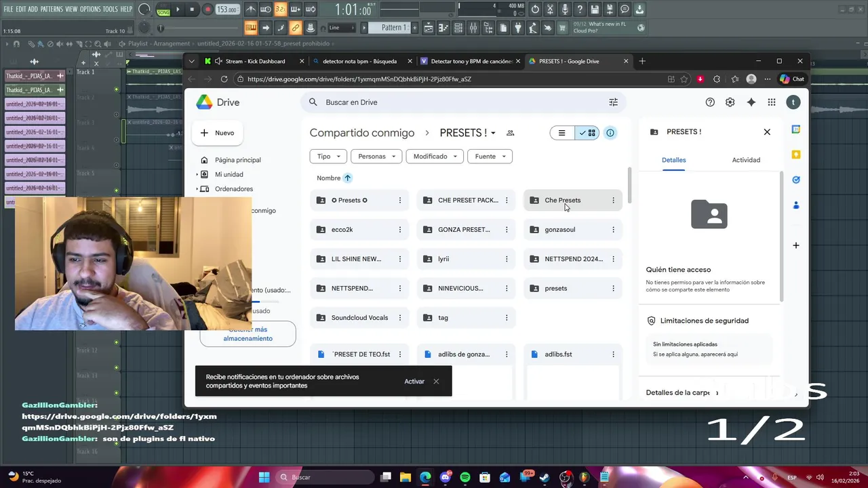Switch to Detectar tono y BPM tab

click(471, 61)
